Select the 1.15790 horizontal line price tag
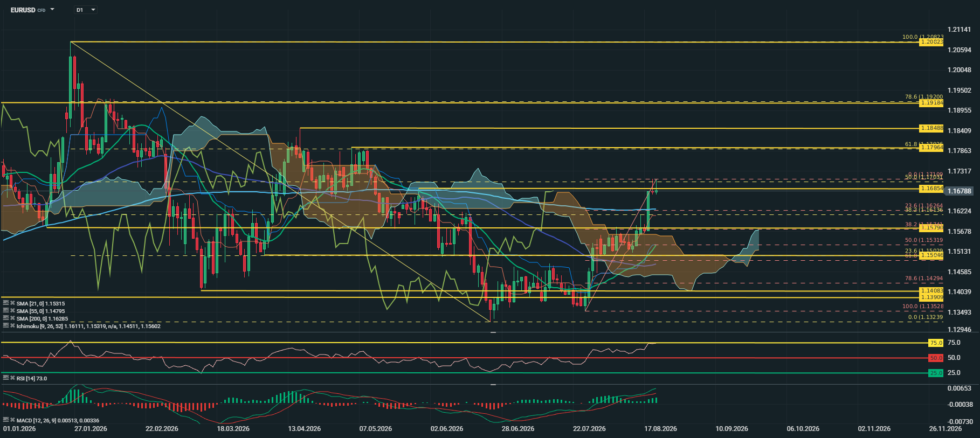Screen dimensions: 980x438 pos(931,228)
